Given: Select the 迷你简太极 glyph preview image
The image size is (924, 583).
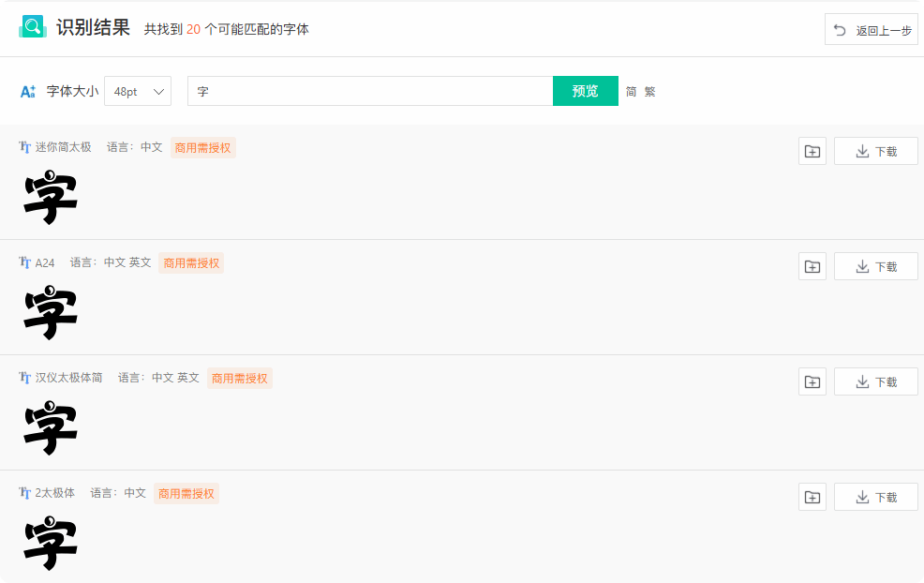Looking at the screenshot, I should (x=51, y=198).
